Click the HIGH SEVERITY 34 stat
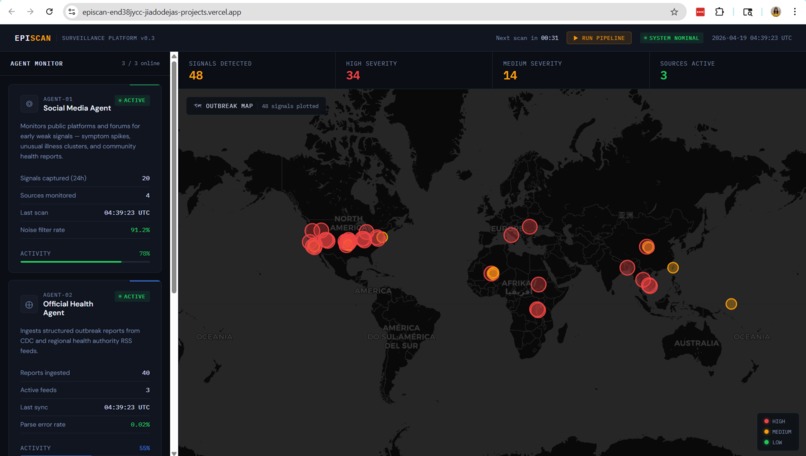 tap(414, 70)
